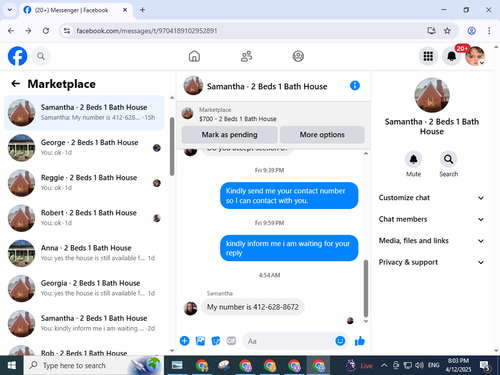Reload the page
Screen dimensions: 500x375
pos(46,31)
